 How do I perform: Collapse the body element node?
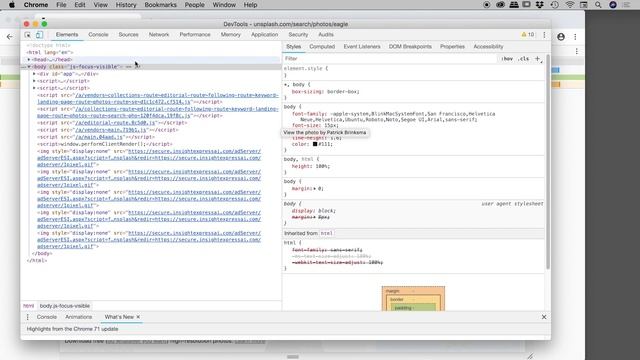(x=29, y=67)
